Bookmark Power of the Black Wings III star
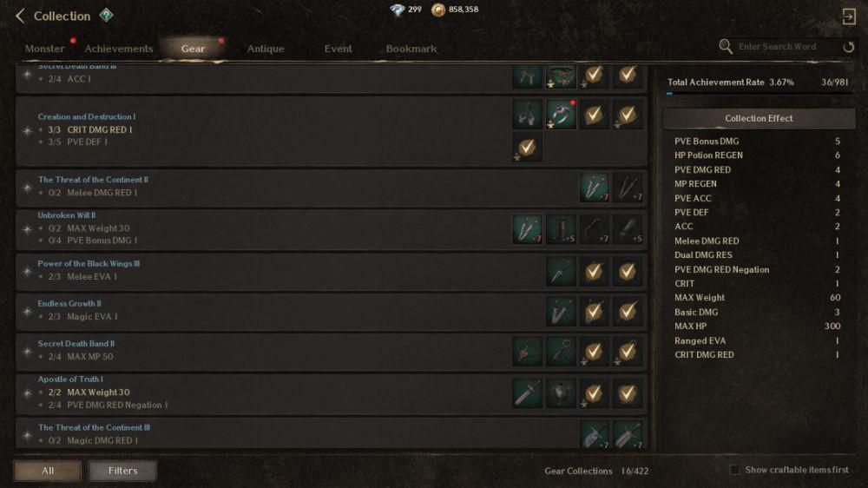The height and width of the screenshot is (488, 868). 27,272
